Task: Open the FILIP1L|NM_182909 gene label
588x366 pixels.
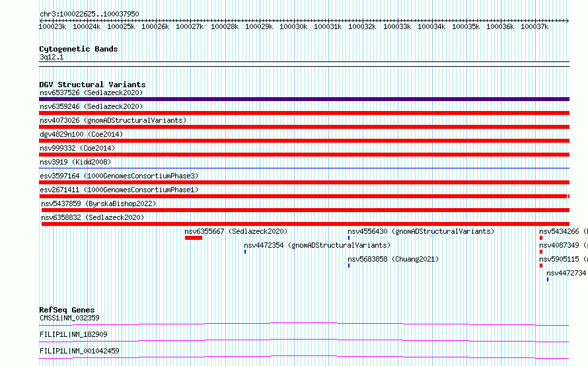Action: (x=73, y=334)
